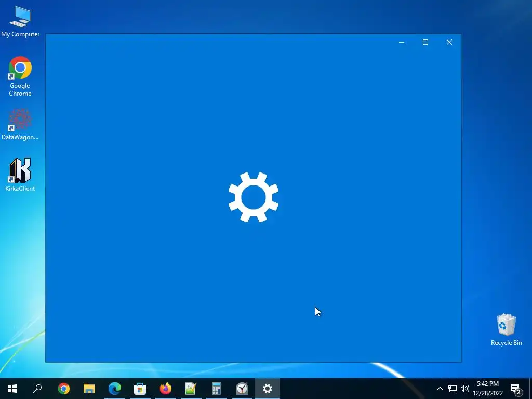Launch Chrome from the taskbar
This screenshot has width=532, height=399.
(x=63, y=389)
